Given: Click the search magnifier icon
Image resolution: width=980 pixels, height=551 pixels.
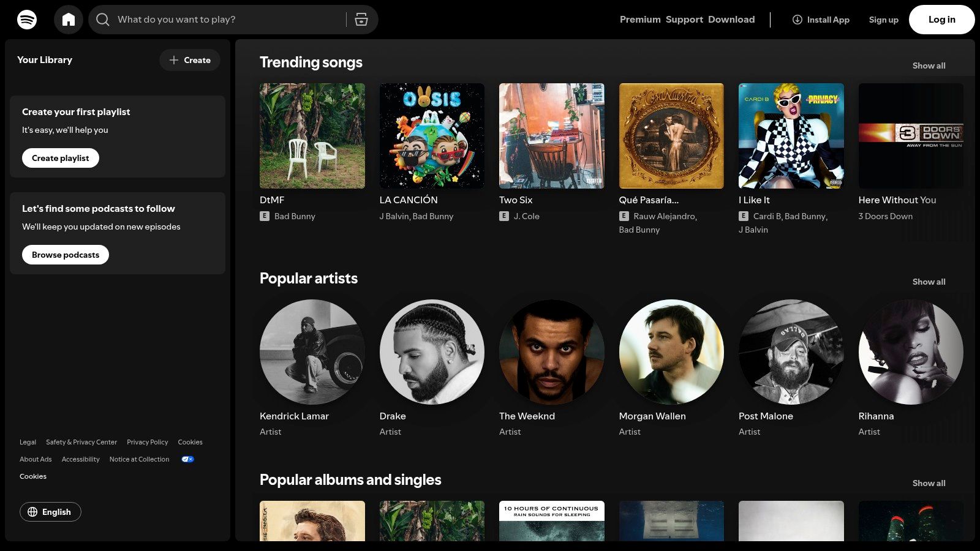Looking at the screenshot, I should 103,20.
